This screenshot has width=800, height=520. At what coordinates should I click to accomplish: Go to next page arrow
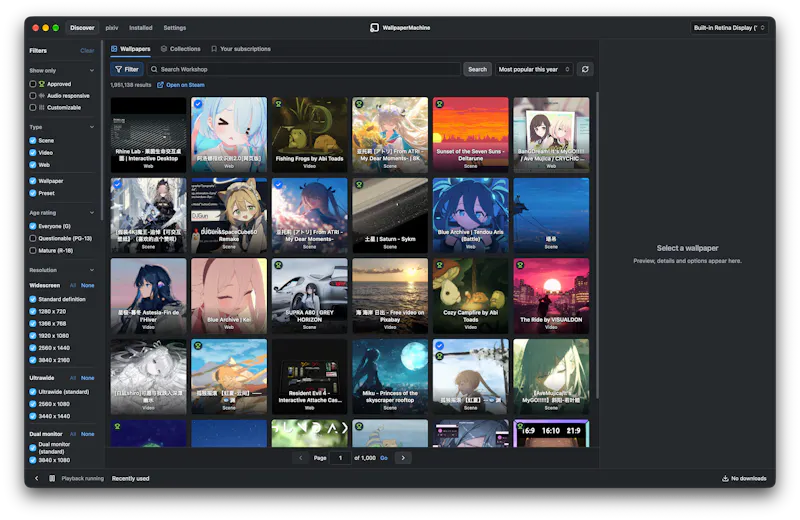pyautogui.click(x=403, y=458)
